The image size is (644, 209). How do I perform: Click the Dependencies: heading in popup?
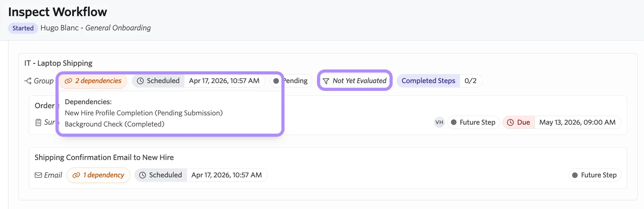(88, 102)
